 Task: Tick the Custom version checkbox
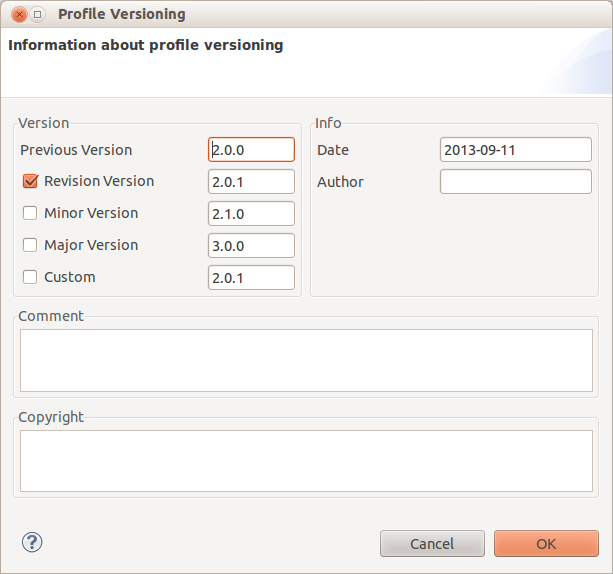click(x=30, y=277)
